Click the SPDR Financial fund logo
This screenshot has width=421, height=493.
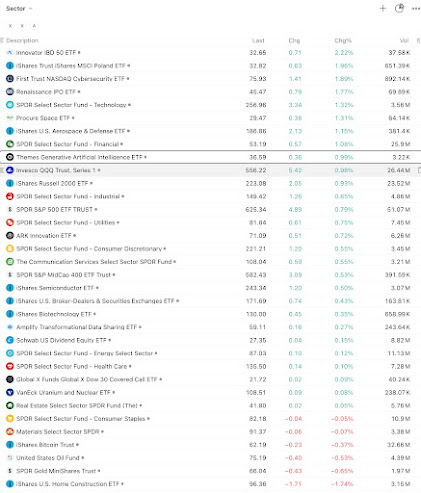(x=10, y=144)
